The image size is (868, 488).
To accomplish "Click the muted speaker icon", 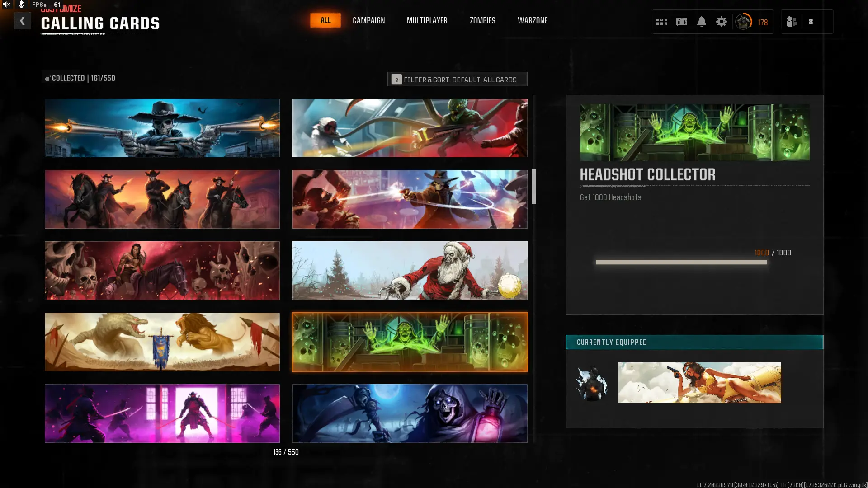I will click(x=7, y=5).
